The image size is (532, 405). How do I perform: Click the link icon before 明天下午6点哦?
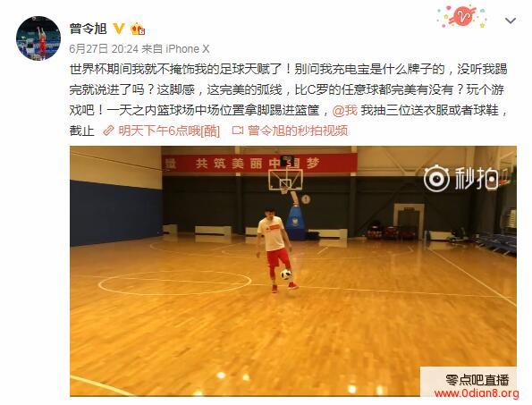coord(108,131)
